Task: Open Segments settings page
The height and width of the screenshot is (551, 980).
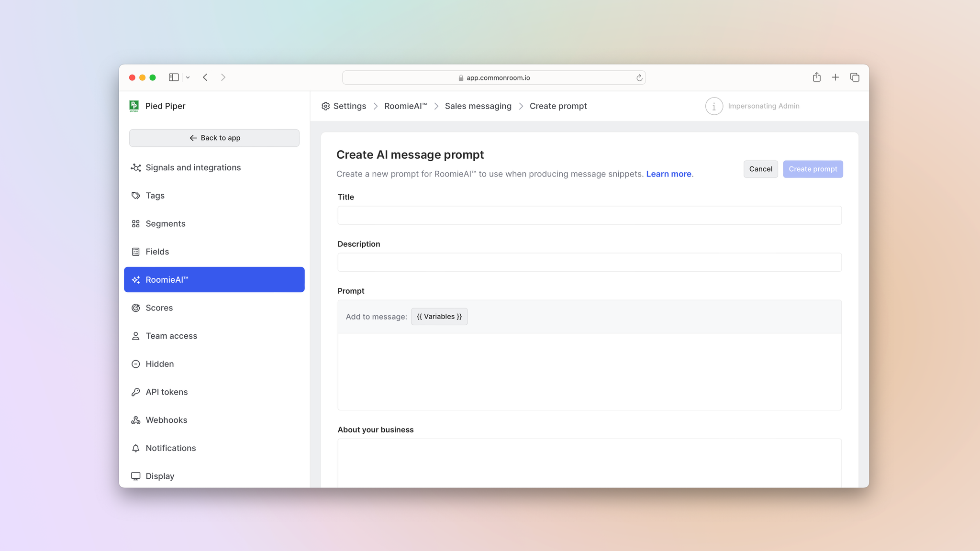Action: point(214,223)
